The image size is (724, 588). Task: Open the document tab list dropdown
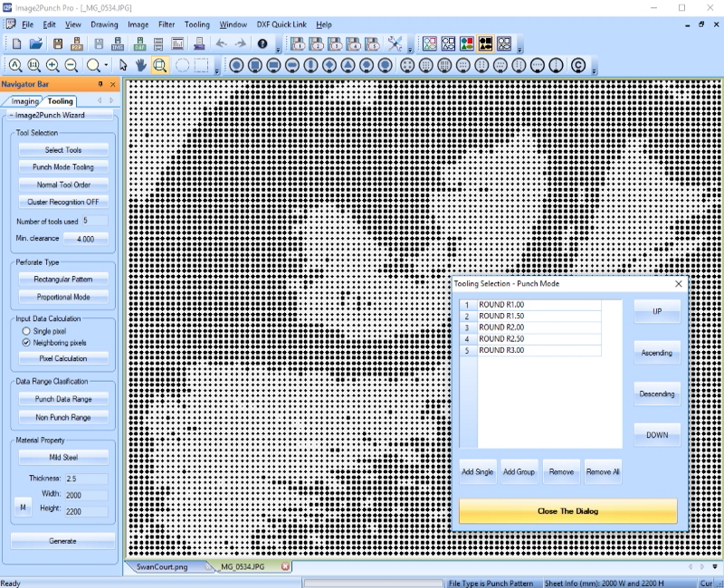pyautogui.click(x=715, y=566)
